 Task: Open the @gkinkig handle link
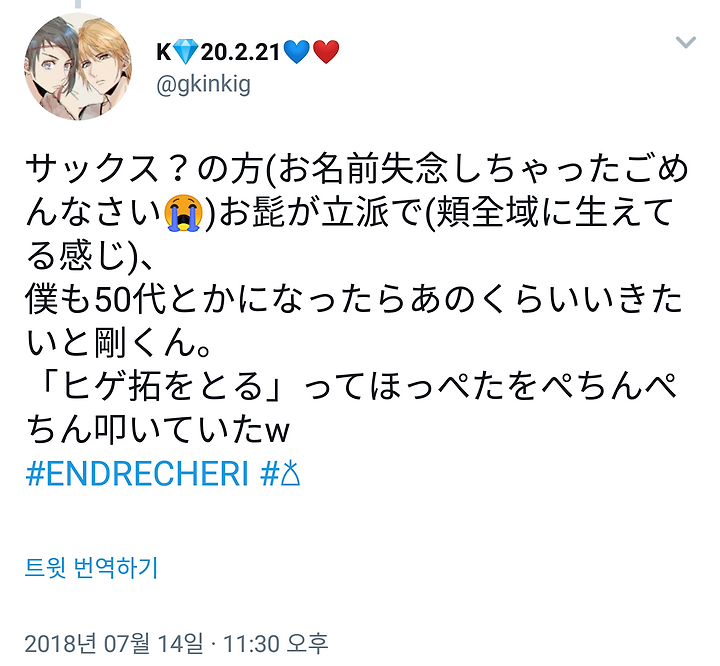pyautogui.click(x=203, y=85)
